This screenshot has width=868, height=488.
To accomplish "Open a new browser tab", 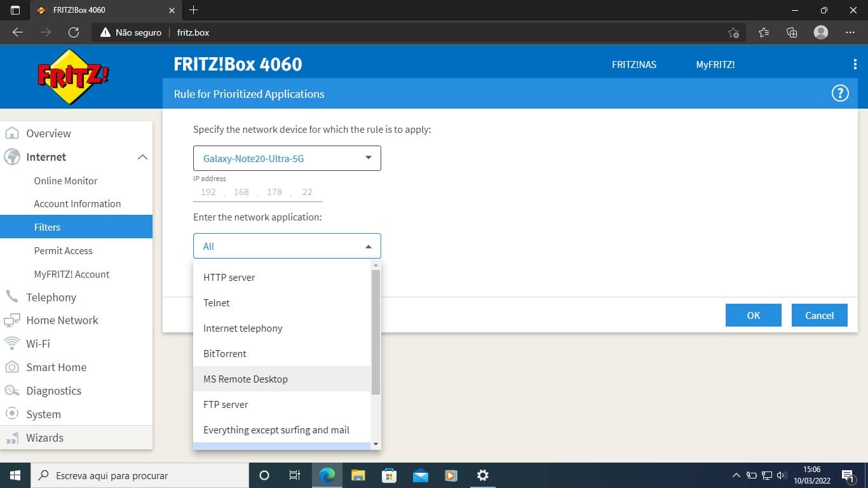I will coord(194,10).
